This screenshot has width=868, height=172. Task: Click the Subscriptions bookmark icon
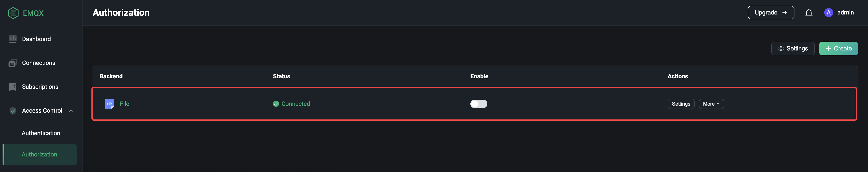click(x=13, y=86)
